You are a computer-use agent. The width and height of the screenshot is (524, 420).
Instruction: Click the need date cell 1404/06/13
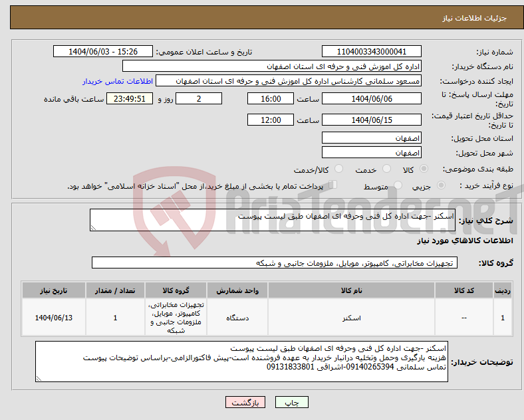54,318
